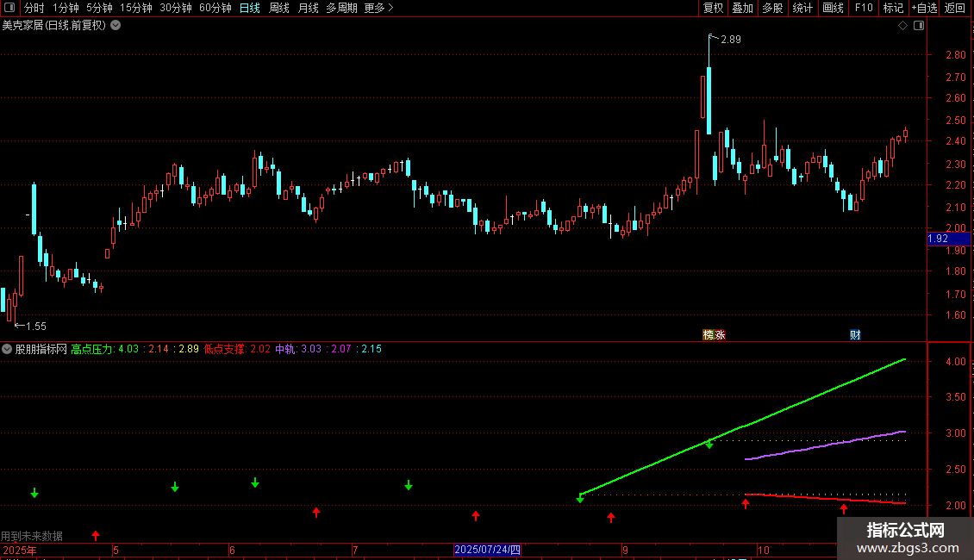Viewport: 974px width, 560px height.
Task: Click the 榜 badge below the chart
Action: point(709,334)
